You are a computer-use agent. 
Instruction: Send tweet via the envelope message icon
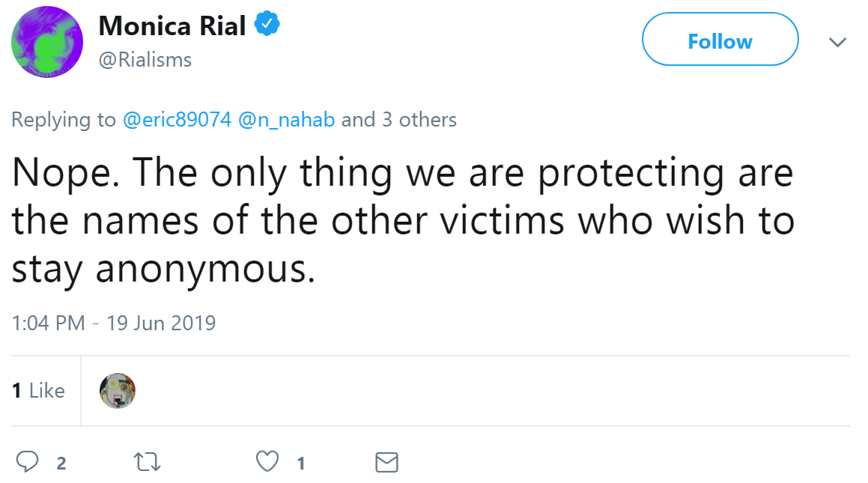click(x=386, y=462)
